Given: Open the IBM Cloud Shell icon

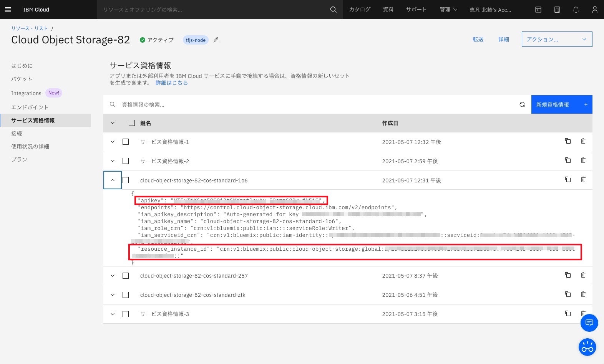Looking at the screenshot, I should tap(538, 10).
